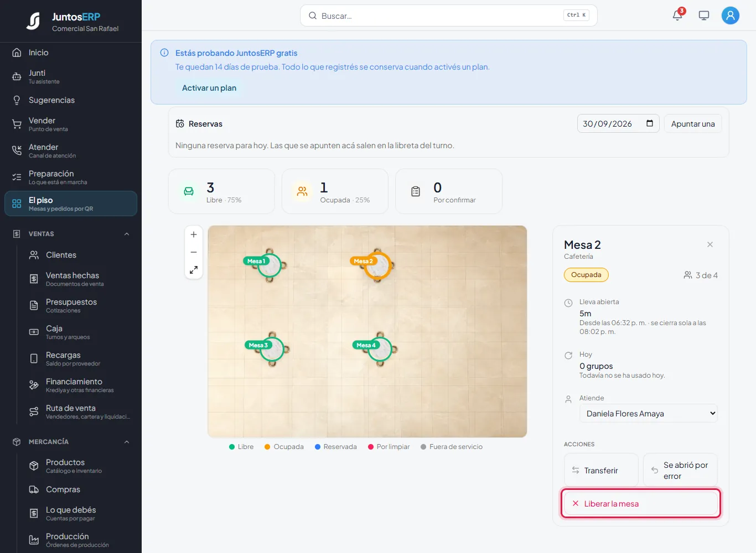Screen dimensions: 756x553
Task: Zoom out on the floor map
Action: coord(194,252)
